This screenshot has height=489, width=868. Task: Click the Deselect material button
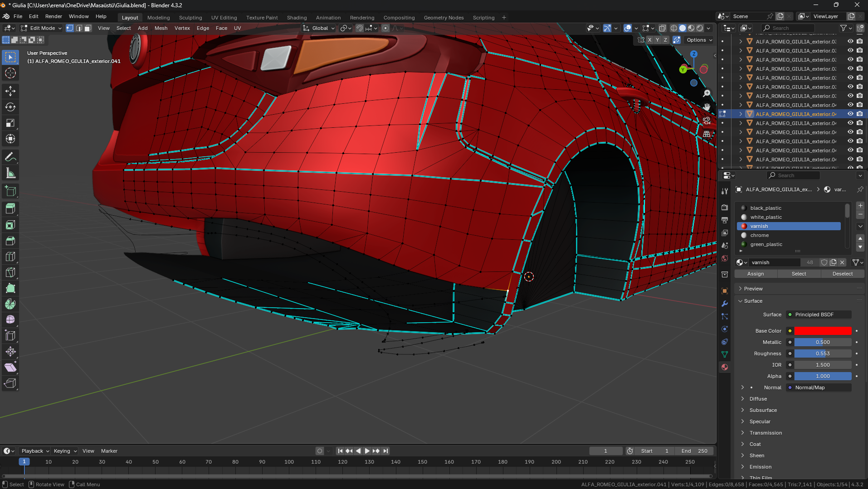[842, 274]
